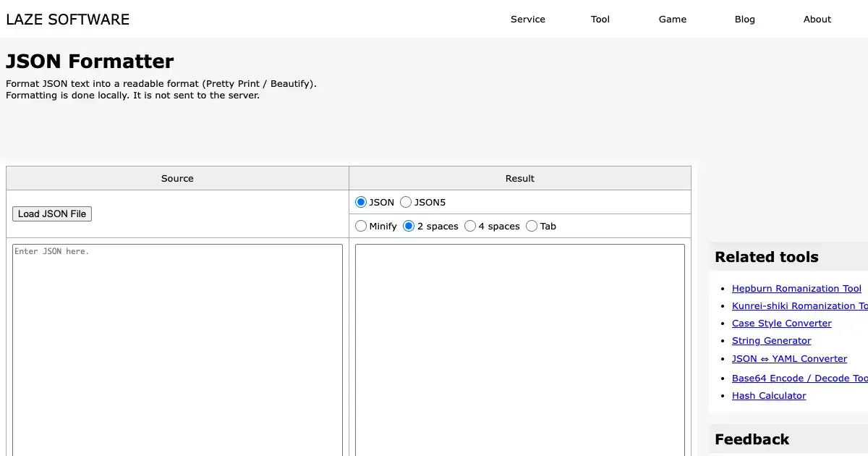
Task: Open JSON ⇔ YAML Converter link
Action: point(789,359)
